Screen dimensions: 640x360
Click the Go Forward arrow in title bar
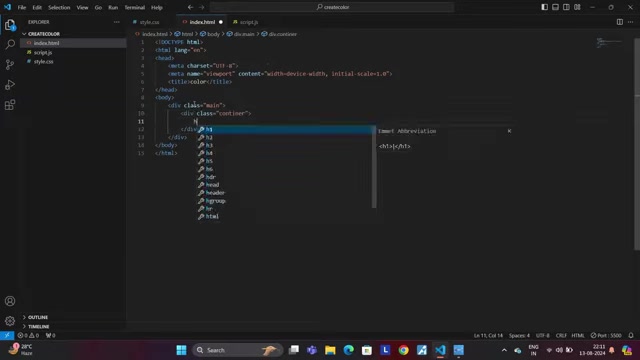(x=202, y=7)
